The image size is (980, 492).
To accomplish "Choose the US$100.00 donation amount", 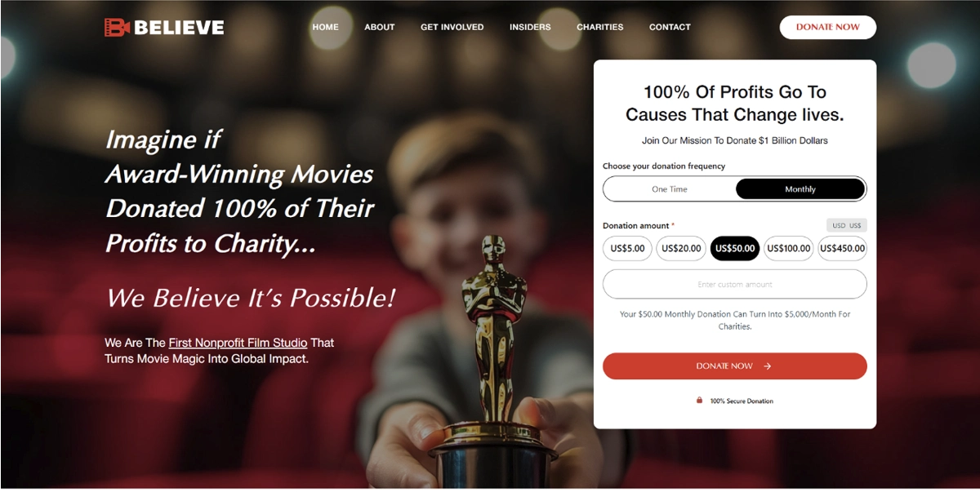I will (x=789, y=249).
